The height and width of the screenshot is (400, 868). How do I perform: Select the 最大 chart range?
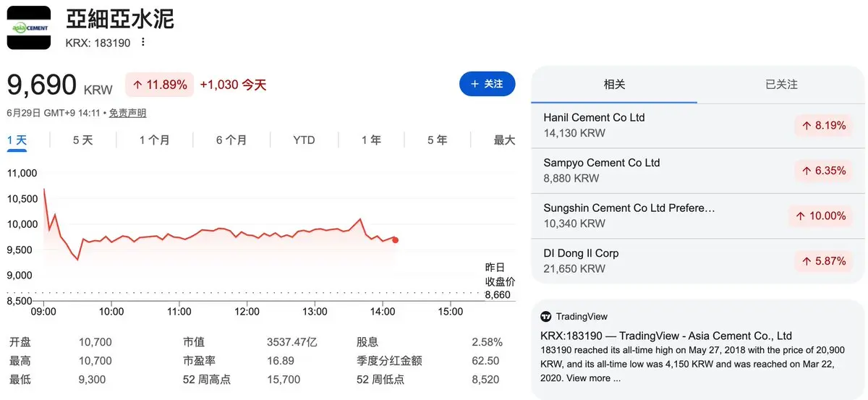[x=504, y=140]
